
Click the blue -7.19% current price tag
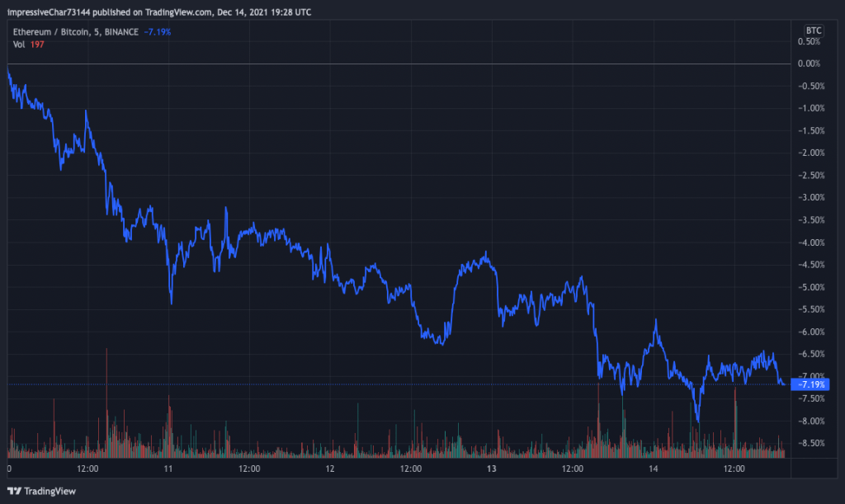click(x=813, y=384)
